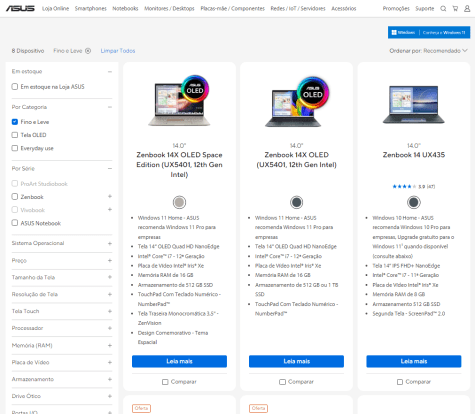Check the Tela OLED category
This screenshot has width=475, height=414.
pos(15,135)
